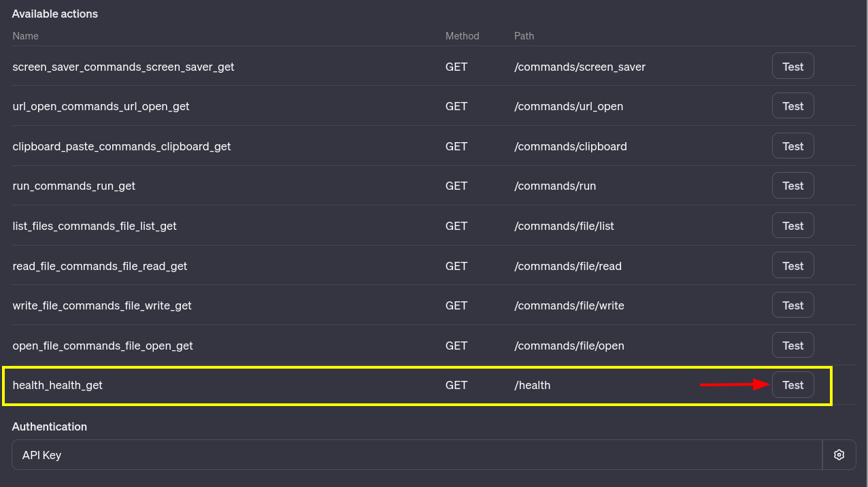Test the health_health_get action

[792, 384]
